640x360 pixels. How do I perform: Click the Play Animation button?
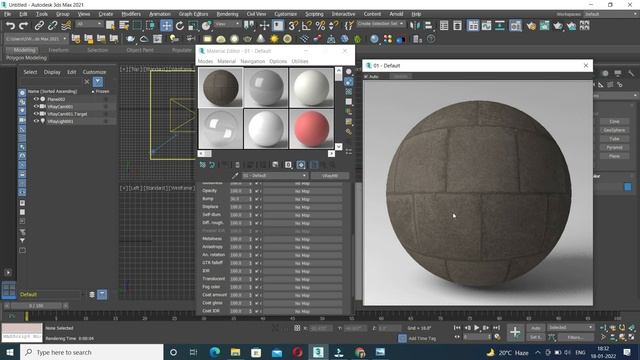(476, 328)
